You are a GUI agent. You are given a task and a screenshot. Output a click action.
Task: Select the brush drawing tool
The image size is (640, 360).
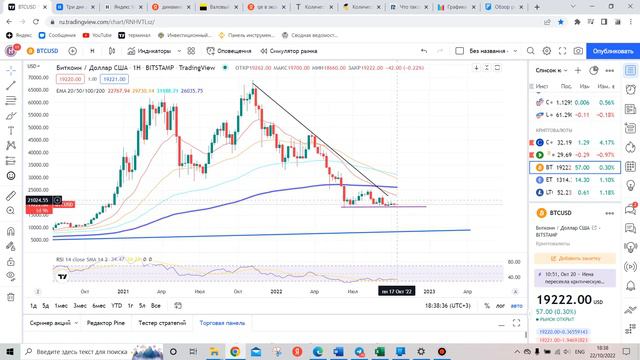[11, 116]
